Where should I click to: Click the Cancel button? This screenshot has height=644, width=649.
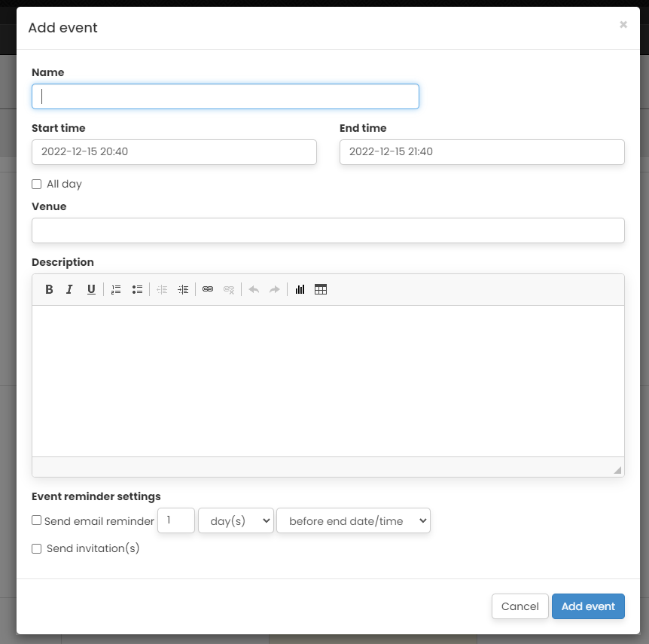point(520,606)
